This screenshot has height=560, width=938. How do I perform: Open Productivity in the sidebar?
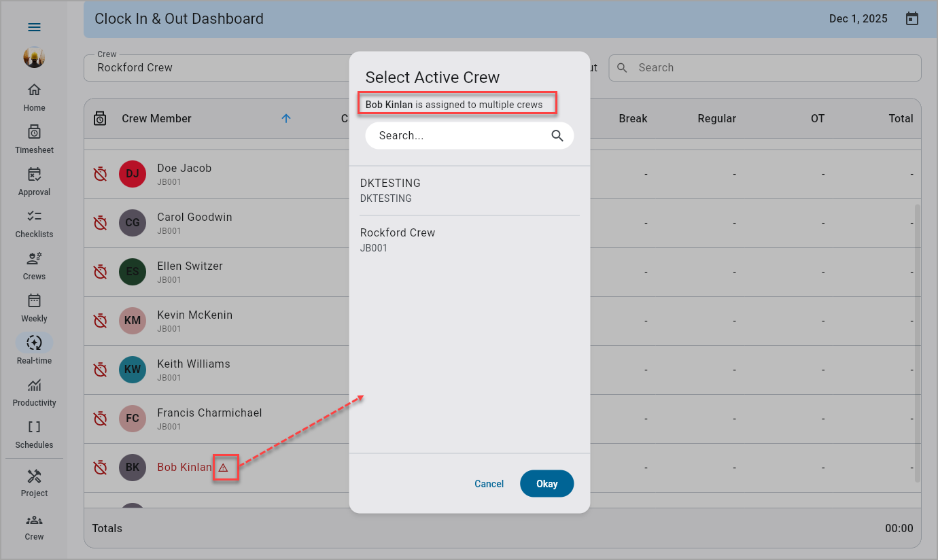point(34,391)
